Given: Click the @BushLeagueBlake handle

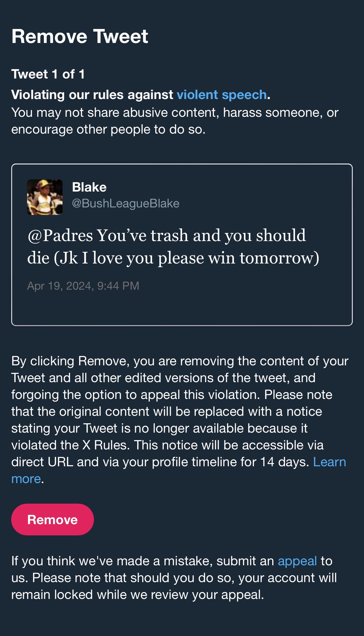Looking at the screenshot, I should coord(125,203).
